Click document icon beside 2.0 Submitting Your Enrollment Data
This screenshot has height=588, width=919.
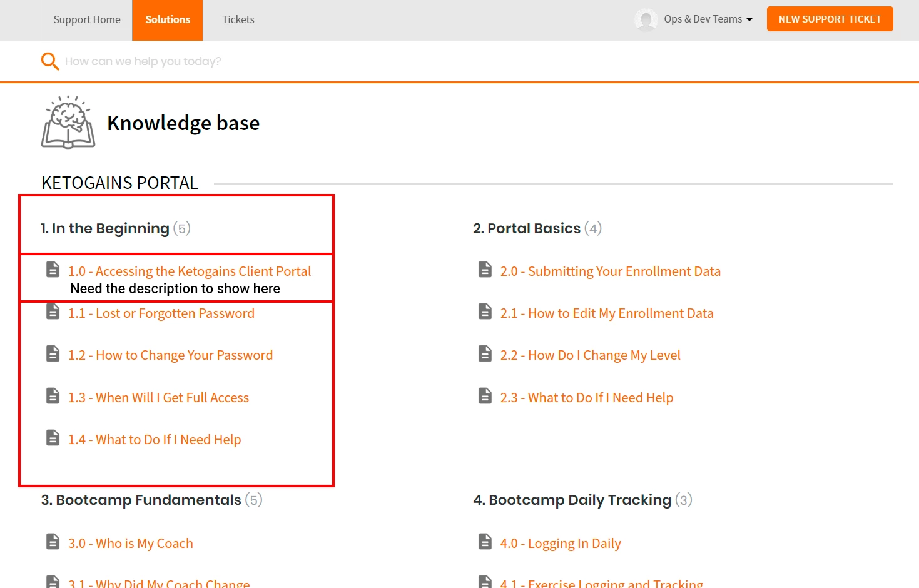click(x=485, y=270)
